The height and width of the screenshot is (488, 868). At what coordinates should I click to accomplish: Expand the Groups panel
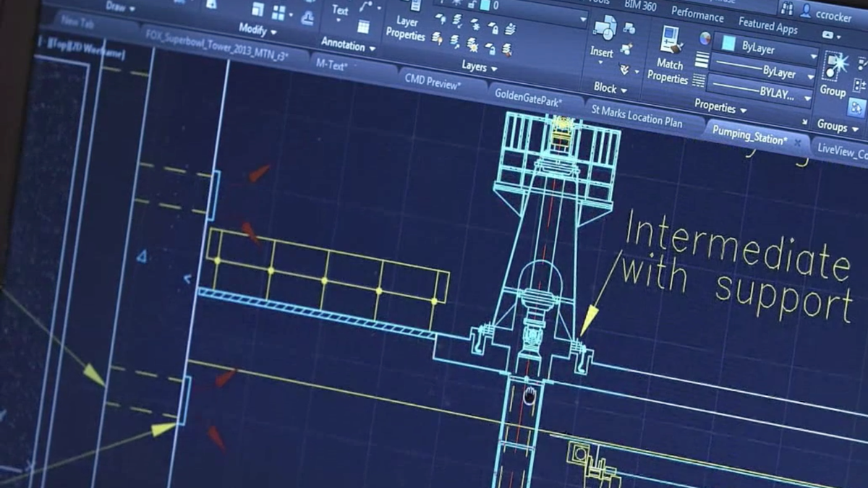point(836,126)
